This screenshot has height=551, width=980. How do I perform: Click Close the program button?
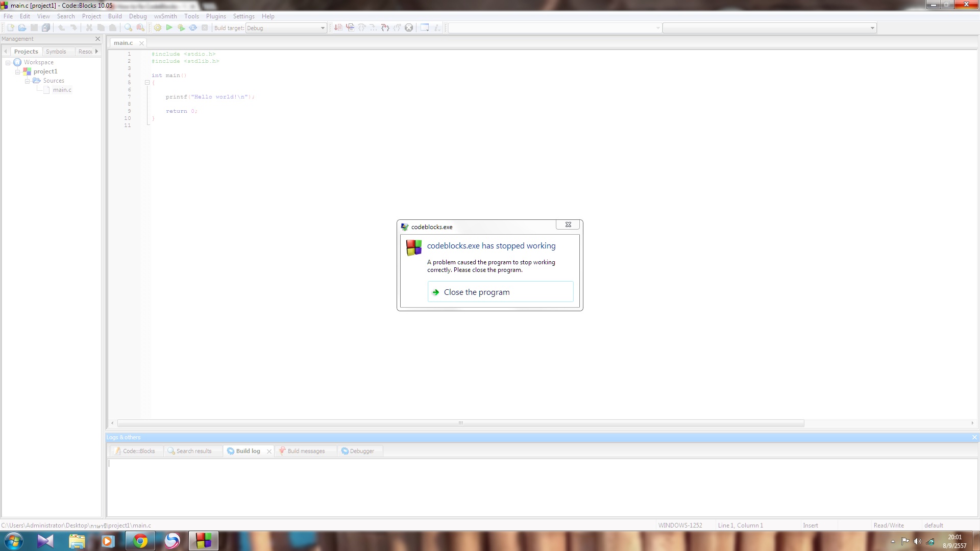point(500,292)
